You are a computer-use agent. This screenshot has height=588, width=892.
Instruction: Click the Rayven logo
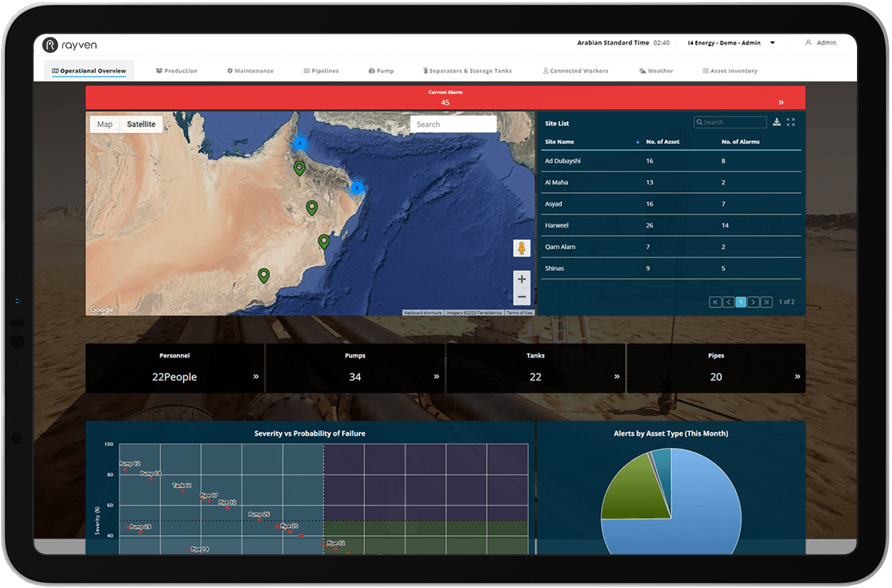point(69,45)
